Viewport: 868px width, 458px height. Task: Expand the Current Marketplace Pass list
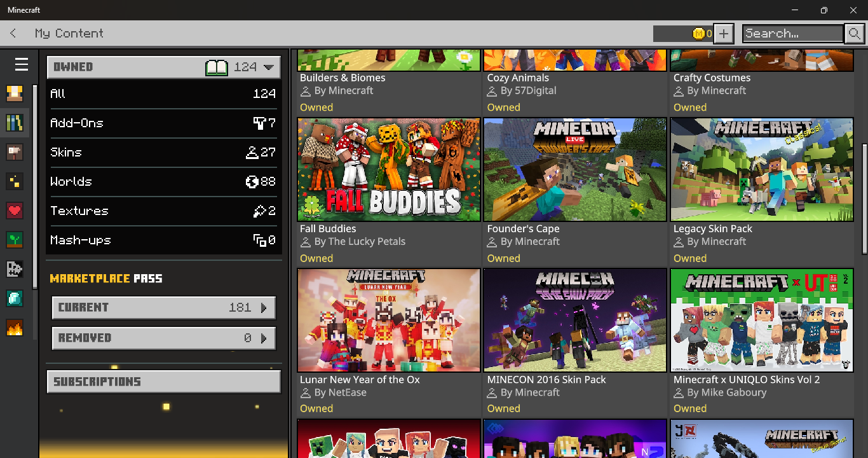point(164,307)
